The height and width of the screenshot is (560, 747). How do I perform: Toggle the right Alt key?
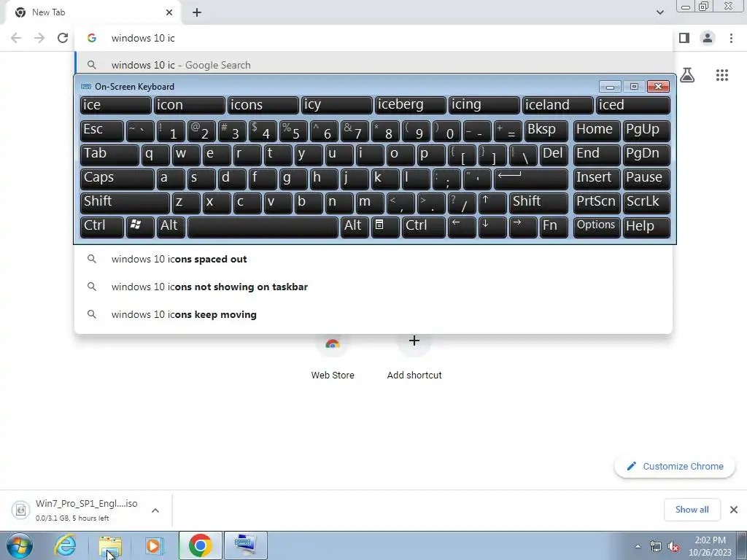coord(355,227)
